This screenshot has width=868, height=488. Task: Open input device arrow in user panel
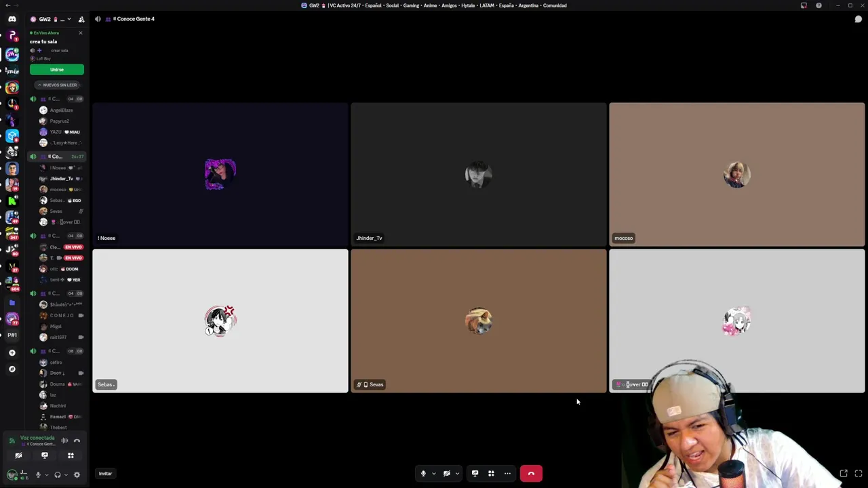pos(46,475)
